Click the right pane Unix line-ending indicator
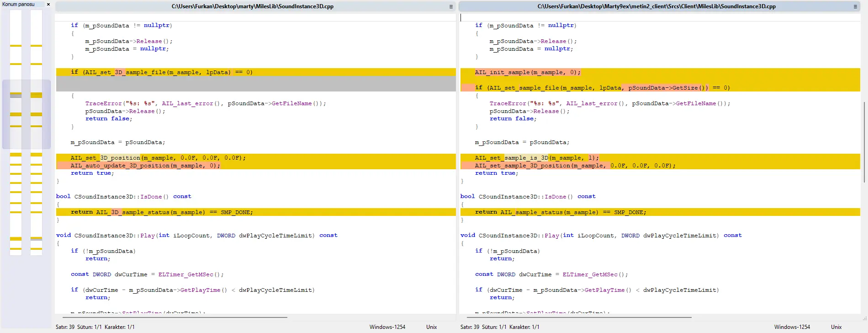This screenshot has height=333, width=868. coord(836,327)
